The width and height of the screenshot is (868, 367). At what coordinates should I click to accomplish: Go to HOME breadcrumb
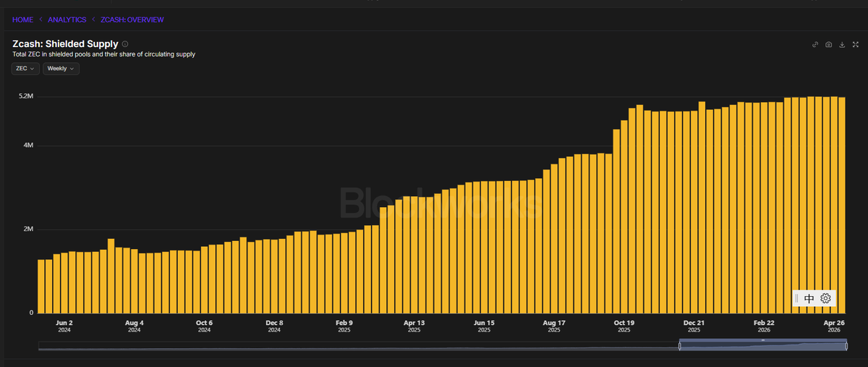point(22,20)
